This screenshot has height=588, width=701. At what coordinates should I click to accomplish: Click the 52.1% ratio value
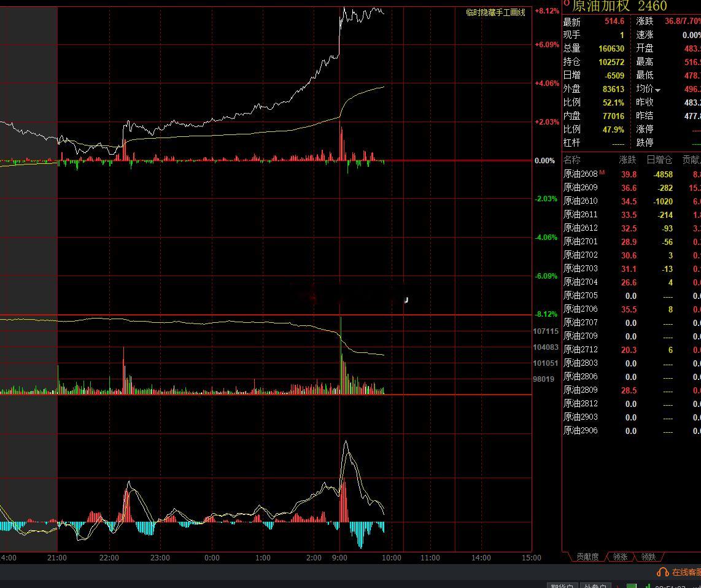613,103
